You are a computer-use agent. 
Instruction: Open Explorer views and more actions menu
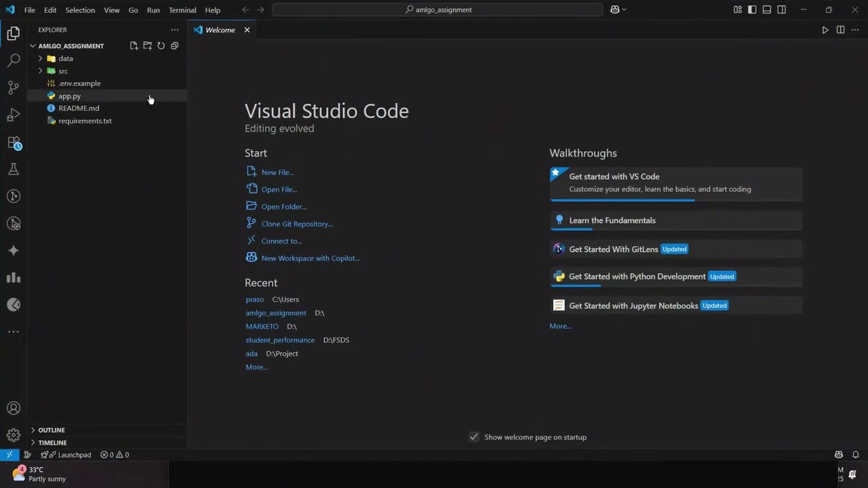(174, 30)
